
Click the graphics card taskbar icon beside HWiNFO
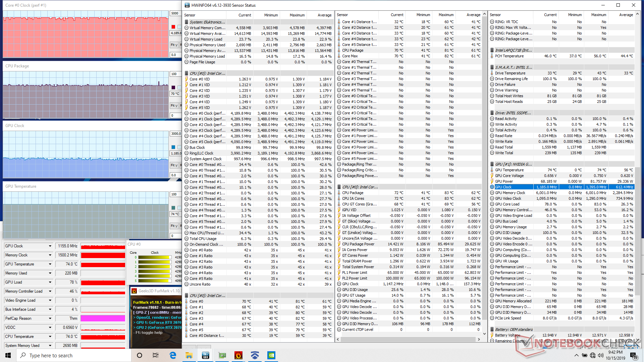click(222, 355)
